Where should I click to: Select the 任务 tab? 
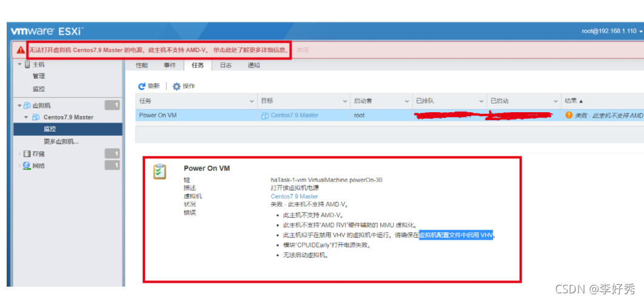(x=198, y=65)
